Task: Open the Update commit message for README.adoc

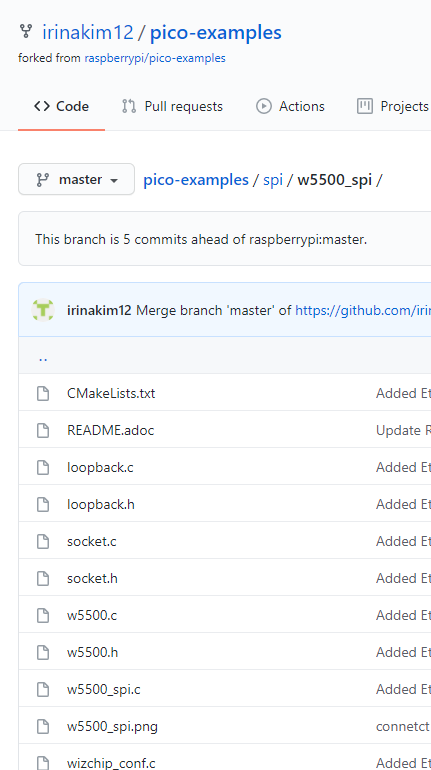Action: click(x=403, y=430)
